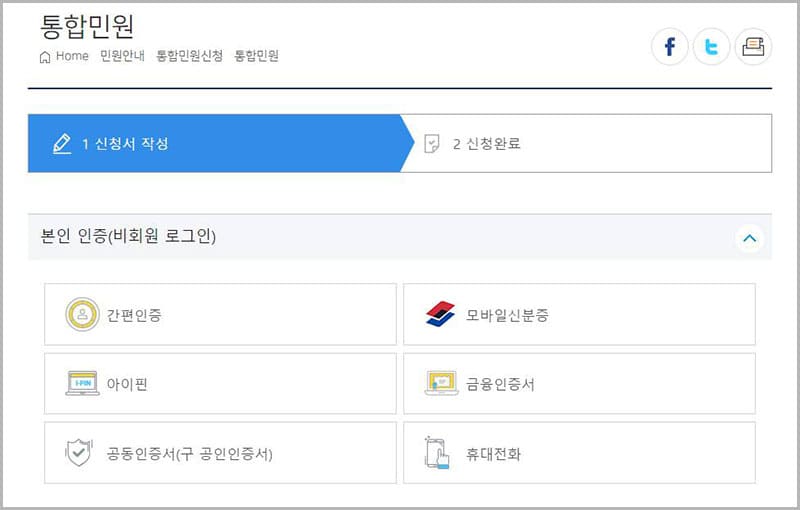Click the 공동인증서 shield check icon
The height and width of the screenshot is (510, 800).
point(78,453)
